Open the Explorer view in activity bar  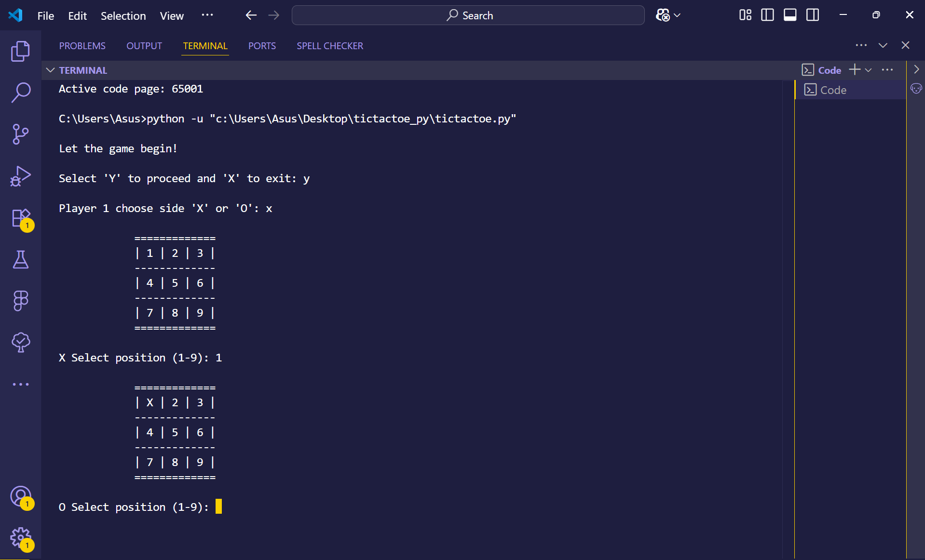tap(20, 51)
